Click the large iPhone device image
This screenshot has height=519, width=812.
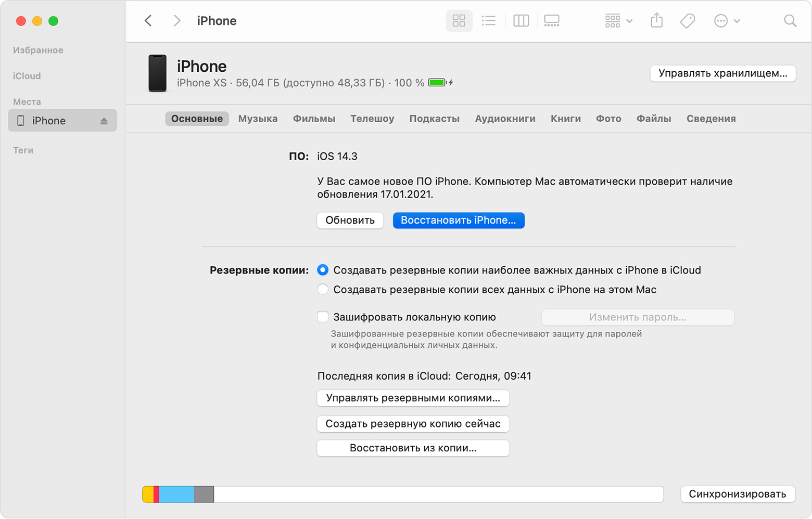pyautogui.click(x=157, y=73)
